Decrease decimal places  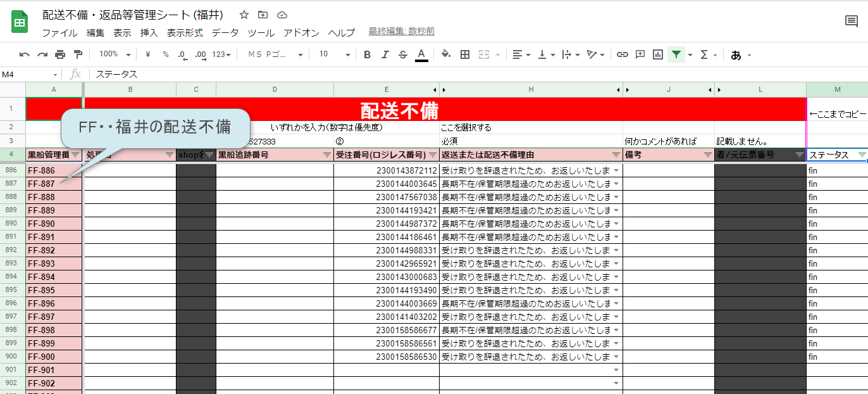182,54
